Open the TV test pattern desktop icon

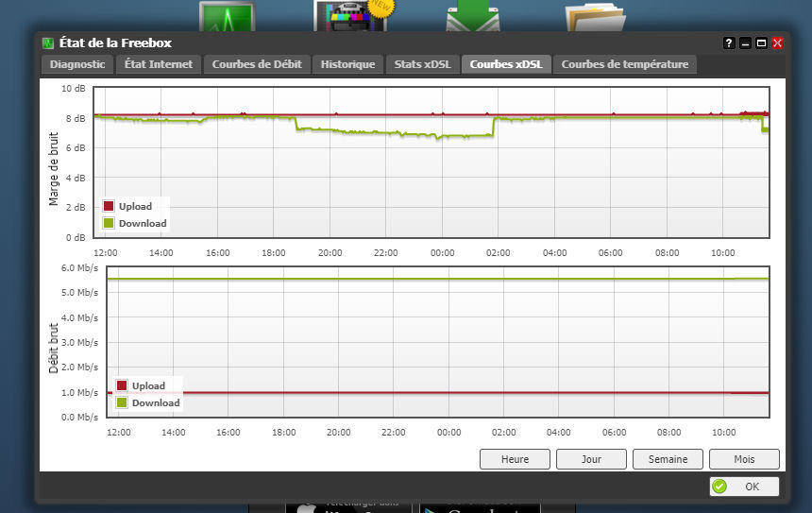coord(353,15)
